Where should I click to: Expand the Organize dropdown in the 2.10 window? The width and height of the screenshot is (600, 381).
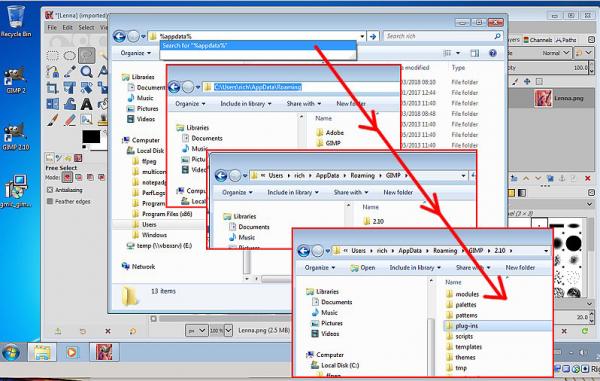coord(320,267)
